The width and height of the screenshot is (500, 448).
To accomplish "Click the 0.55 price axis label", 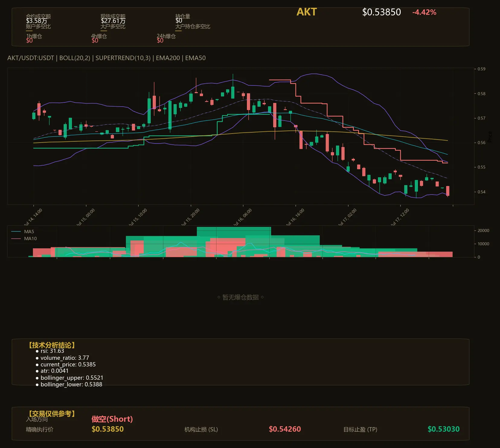I will (481, 167).
